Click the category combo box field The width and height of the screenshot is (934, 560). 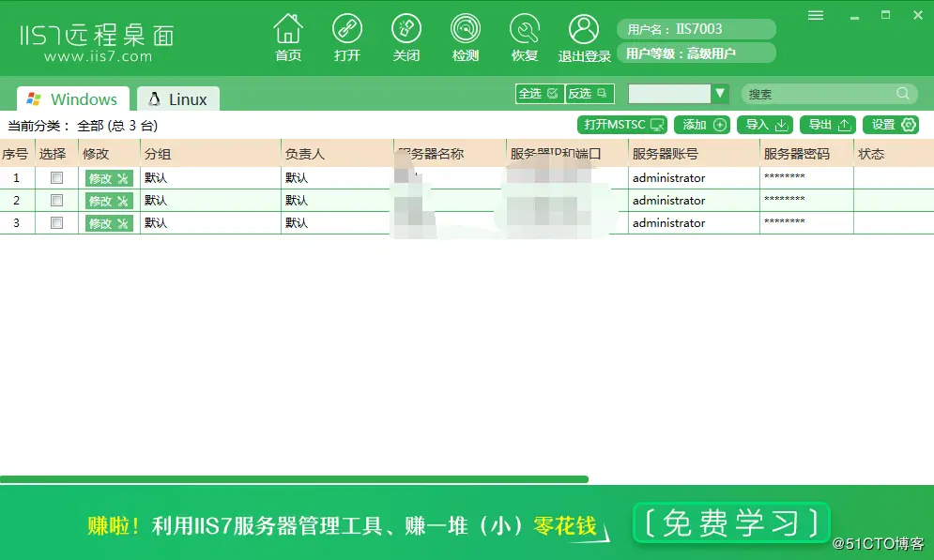(669, 94)
